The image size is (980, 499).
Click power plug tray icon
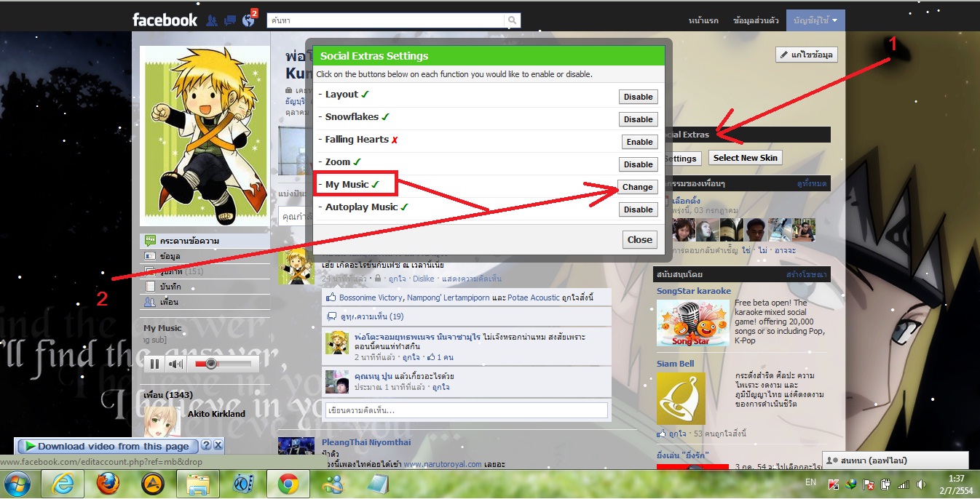click(885, 484)
